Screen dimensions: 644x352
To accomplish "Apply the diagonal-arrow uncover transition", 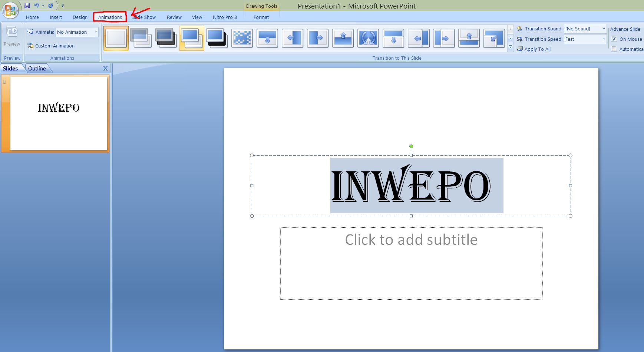I will pos(494,38).
